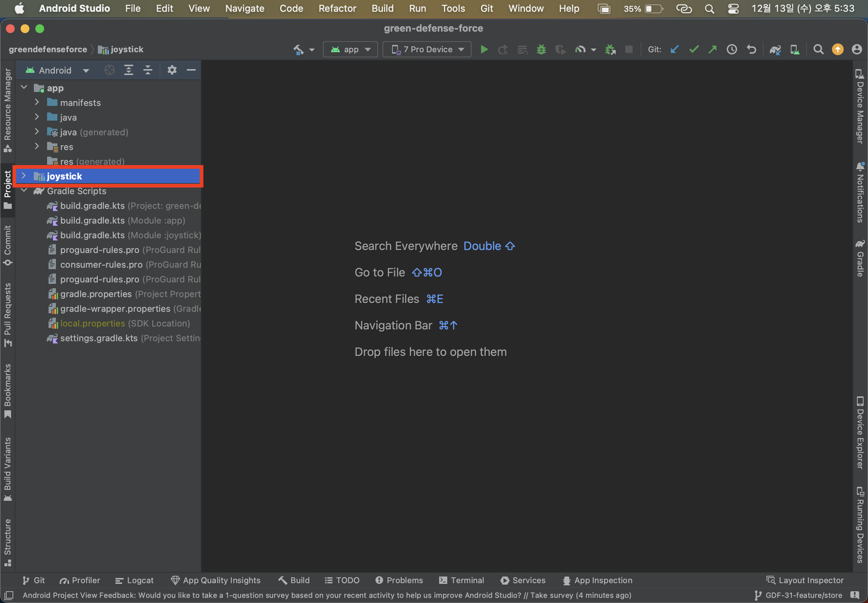Open the Terminal tool tab
The image size is (868, 603).
click(461, 580)
